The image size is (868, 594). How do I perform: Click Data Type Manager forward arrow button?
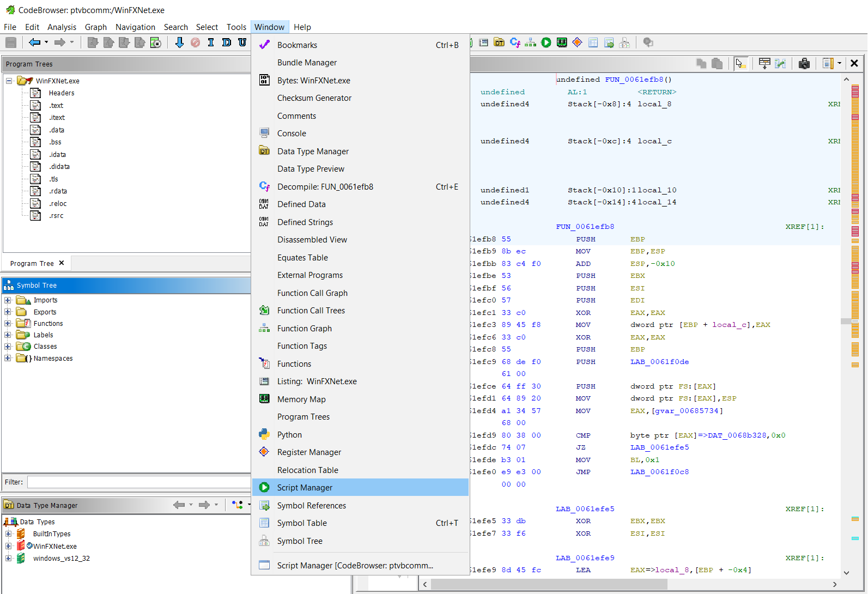coord(204,505)
